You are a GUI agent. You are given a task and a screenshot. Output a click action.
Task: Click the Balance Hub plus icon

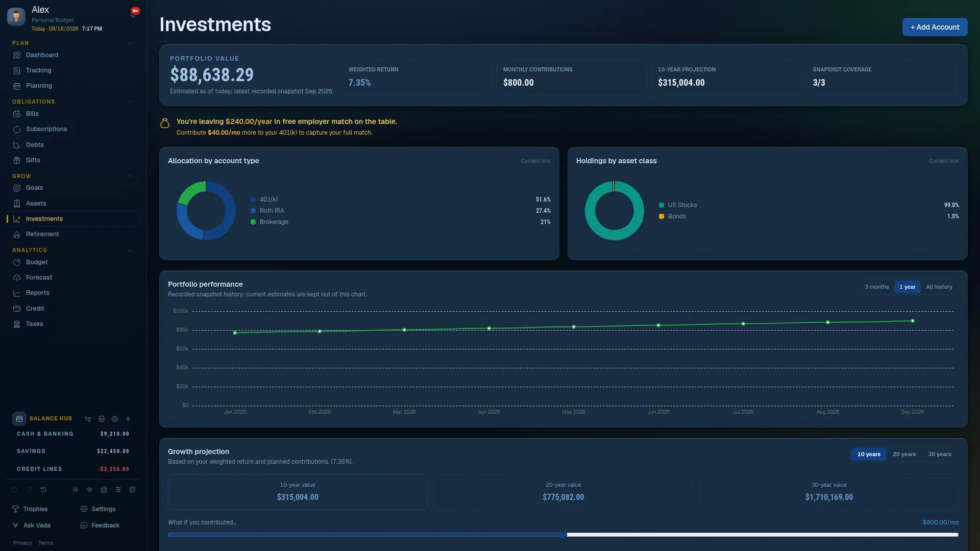tap(128, 419)
